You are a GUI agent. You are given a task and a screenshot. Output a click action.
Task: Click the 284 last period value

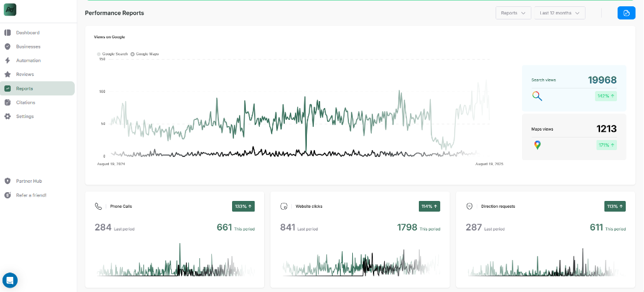pos(103,227)
